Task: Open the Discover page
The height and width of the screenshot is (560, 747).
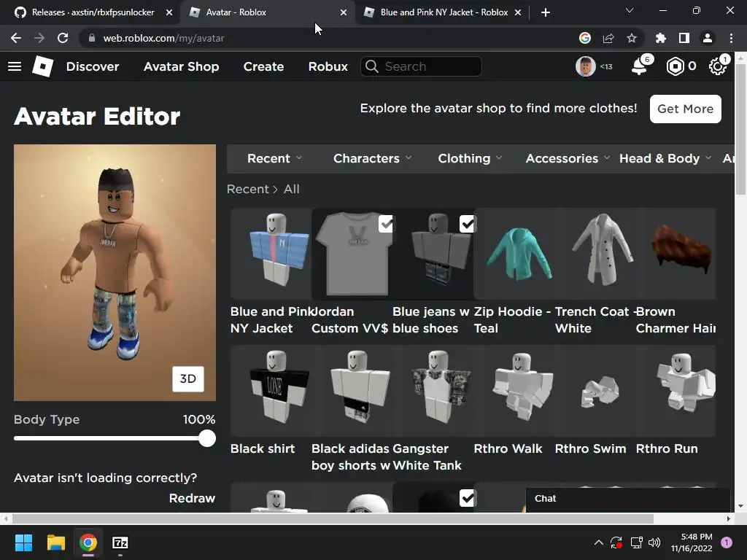Action: tap(93, 66)
